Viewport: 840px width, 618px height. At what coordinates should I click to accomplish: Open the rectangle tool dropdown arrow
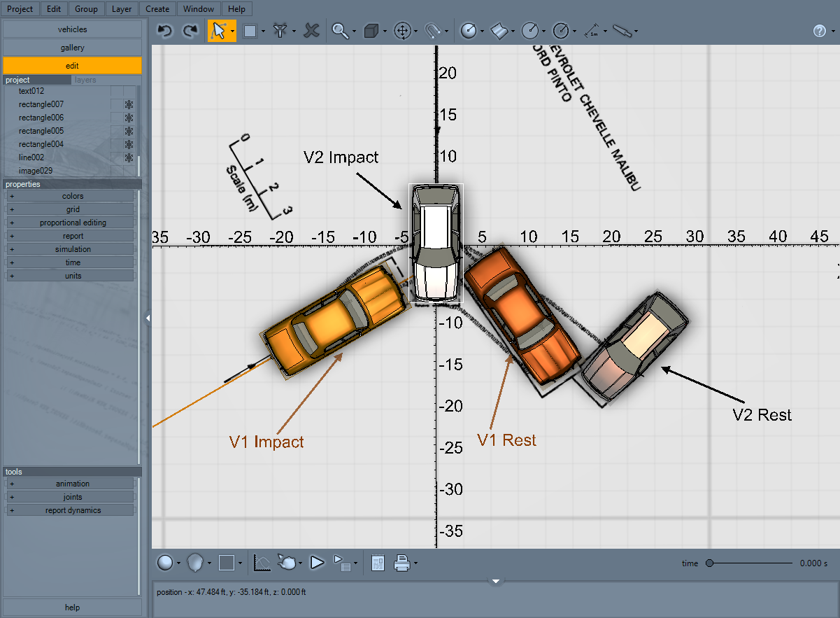point(262,30)
